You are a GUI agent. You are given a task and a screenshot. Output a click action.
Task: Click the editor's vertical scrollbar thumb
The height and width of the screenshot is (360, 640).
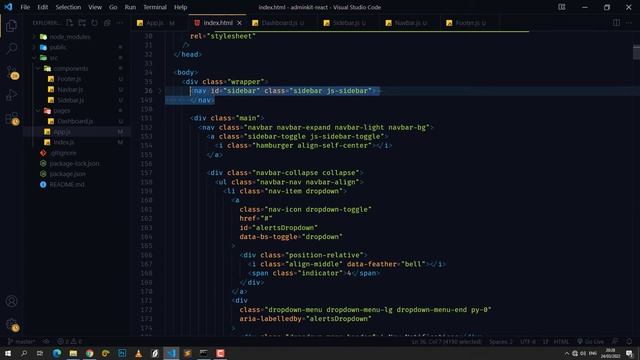click(x=636, y=52)
